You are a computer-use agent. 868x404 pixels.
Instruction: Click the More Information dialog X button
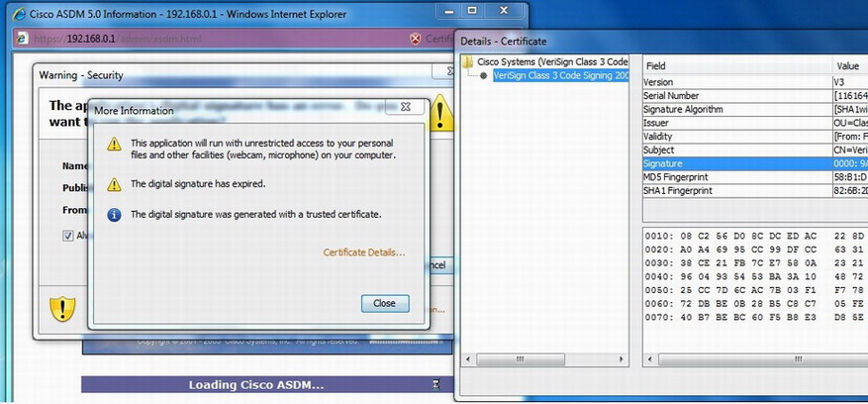click(x=405, y=107)
